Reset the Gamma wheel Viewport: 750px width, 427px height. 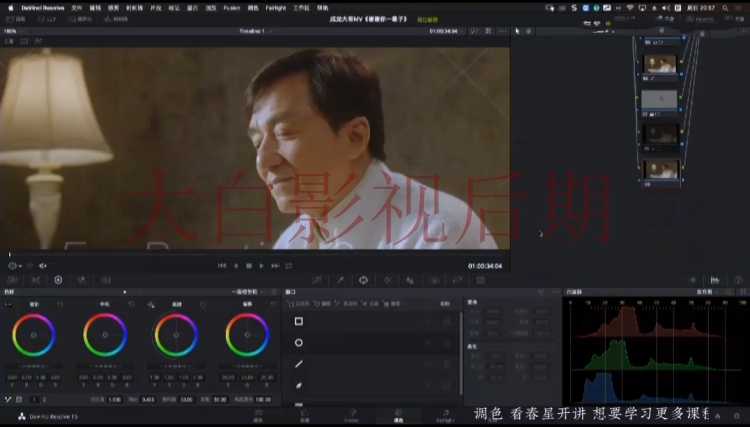pyautogui.click(x=132, y=305)
